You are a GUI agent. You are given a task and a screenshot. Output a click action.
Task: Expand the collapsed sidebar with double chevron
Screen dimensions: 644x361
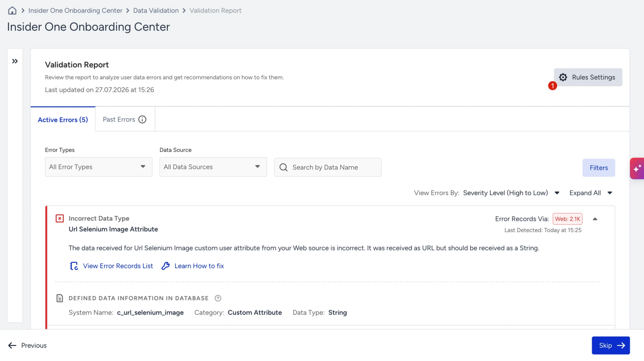[x=15, y=61]
